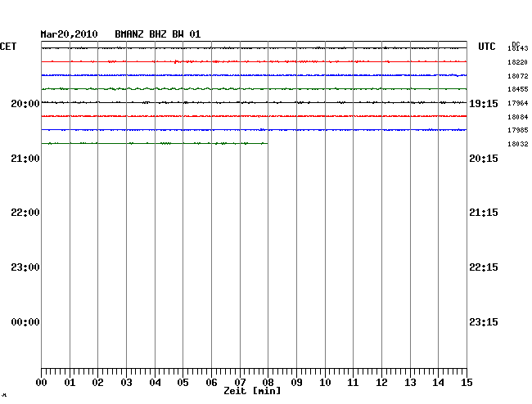Click minute label 10 on time axis

(325, 383)
